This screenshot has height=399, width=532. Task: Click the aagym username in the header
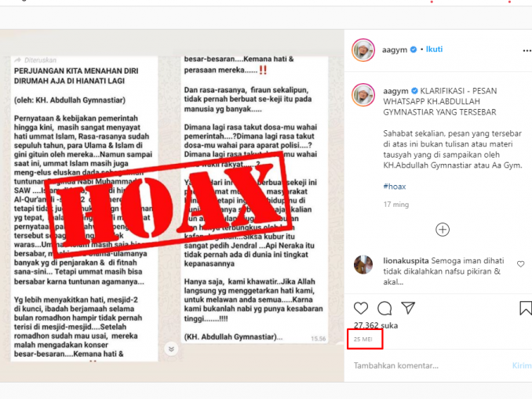coord(395,49)
